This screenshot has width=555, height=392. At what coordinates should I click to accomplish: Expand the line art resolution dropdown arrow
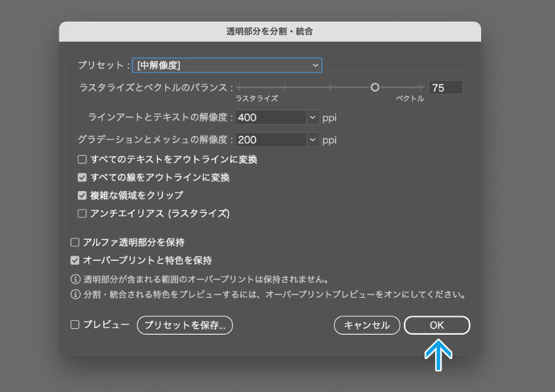coord(312,118)
